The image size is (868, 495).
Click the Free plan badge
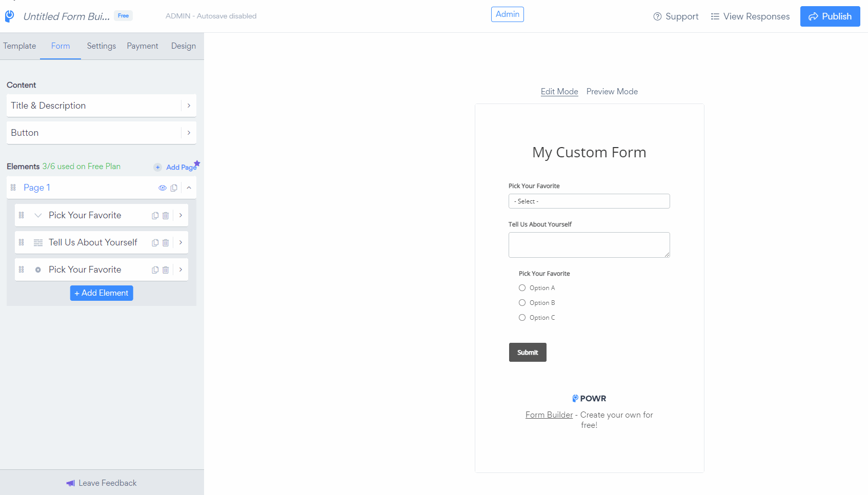(123, 16)
